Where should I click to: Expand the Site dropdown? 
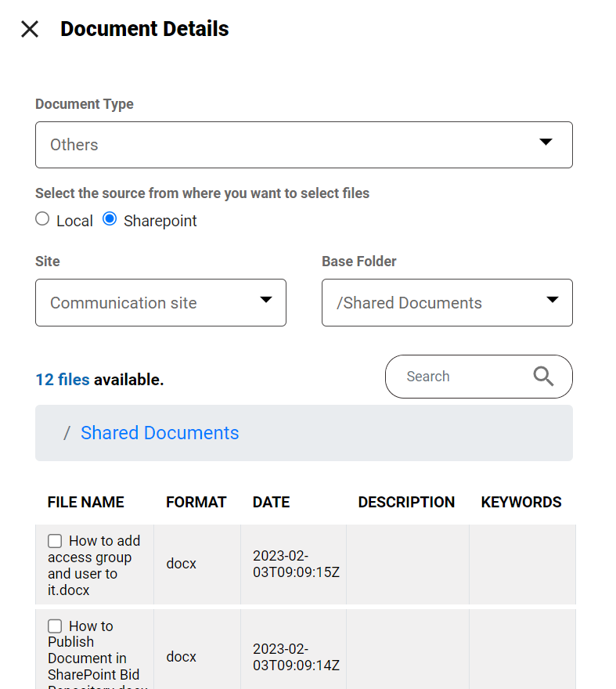(x=266, y=301)
